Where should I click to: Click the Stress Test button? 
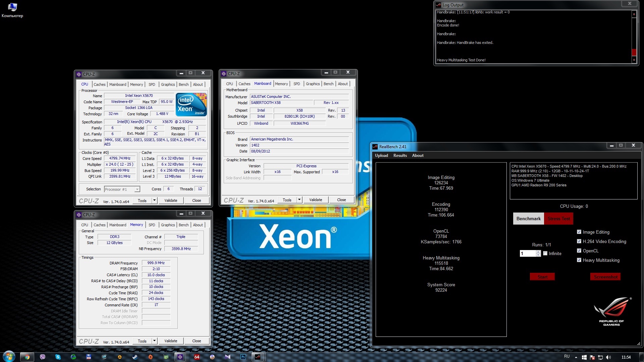point(558,219)
